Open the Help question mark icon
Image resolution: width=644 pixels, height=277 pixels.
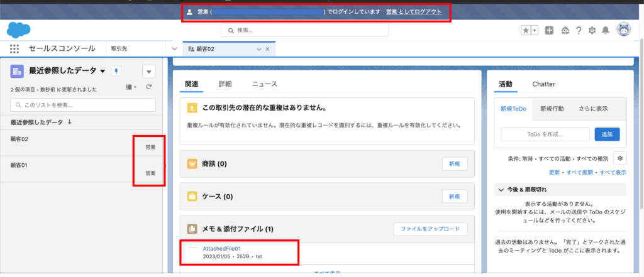coord(579,30)
